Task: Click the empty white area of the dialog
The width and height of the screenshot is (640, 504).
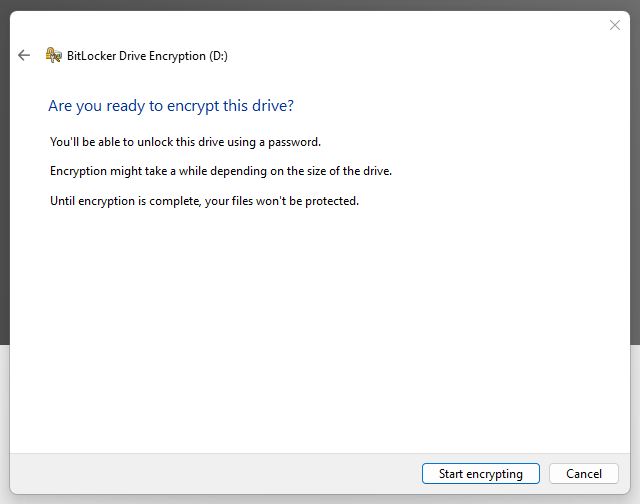Action: pyautogui.click(x=320, y=326)
